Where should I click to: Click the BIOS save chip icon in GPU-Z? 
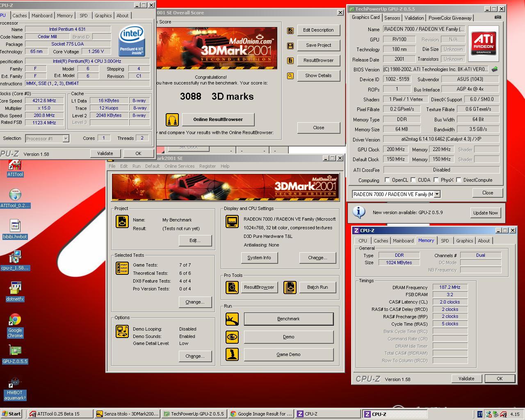[x=495, y=69]
